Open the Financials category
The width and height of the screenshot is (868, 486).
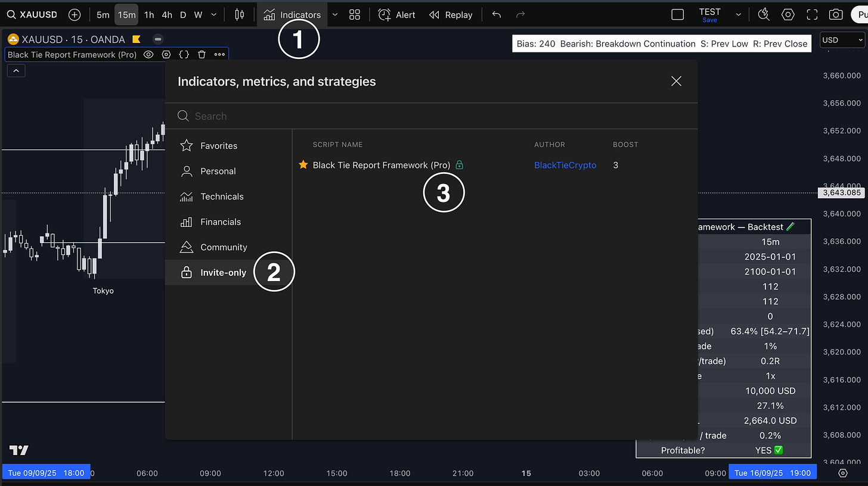click(228, 222)
